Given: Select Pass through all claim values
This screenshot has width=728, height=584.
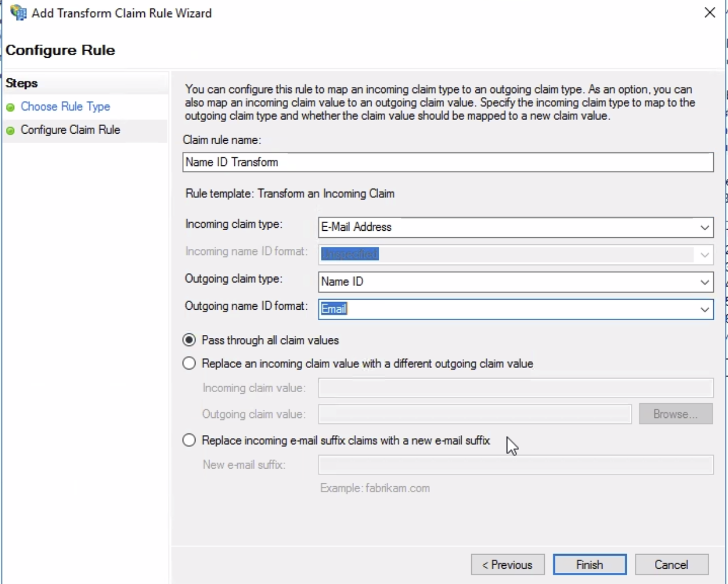Looking at the screenshot, I should (x=188, y=339).
